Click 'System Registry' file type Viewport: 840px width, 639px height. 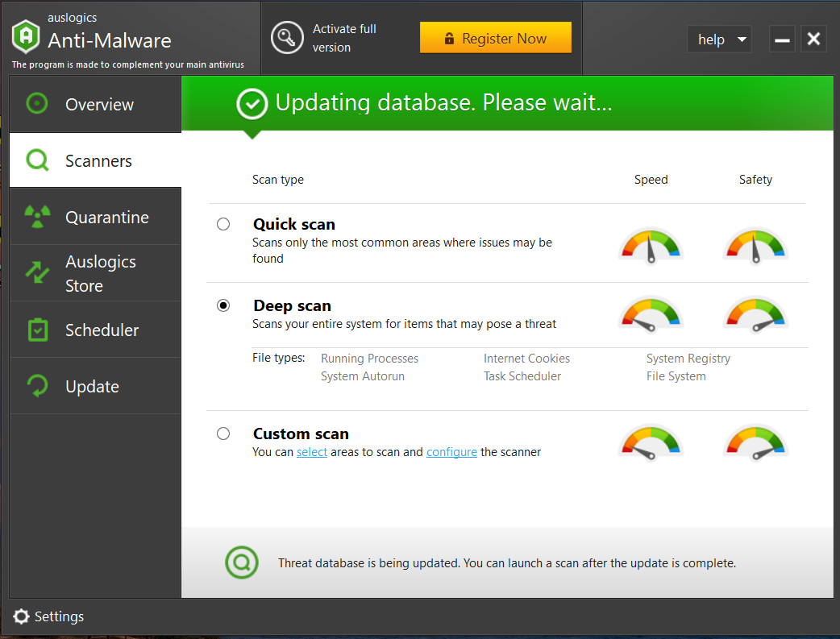click(x=688, y=359)
